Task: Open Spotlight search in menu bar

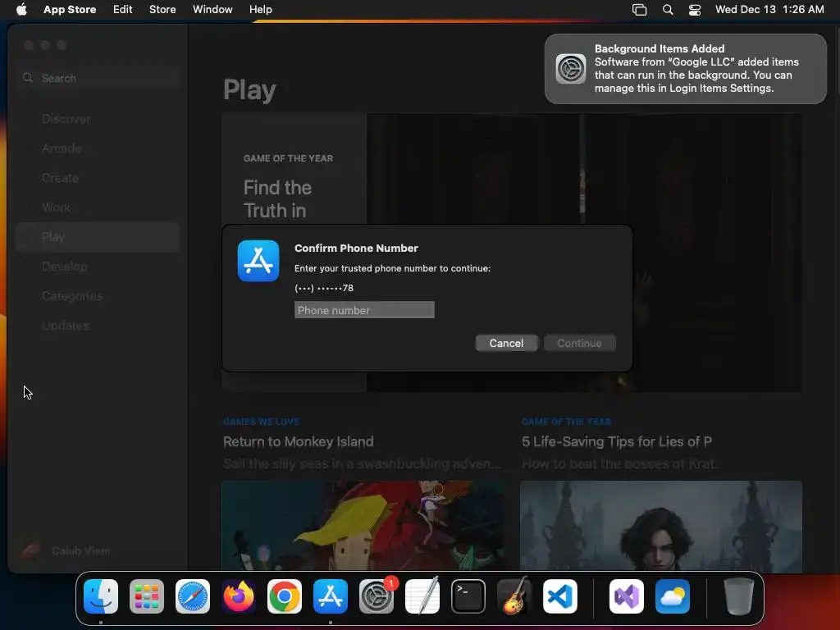Action: (668, 10)
